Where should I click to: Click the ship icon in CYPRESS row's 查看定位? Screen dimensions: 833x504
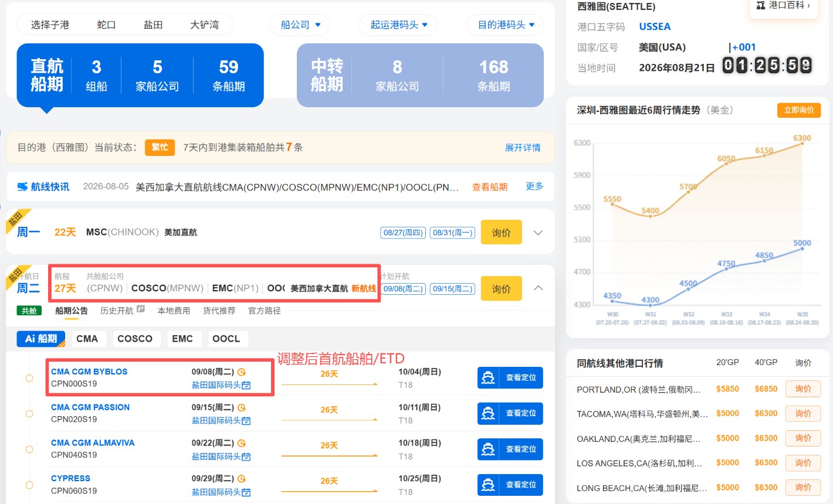click(x=488, y=485)
